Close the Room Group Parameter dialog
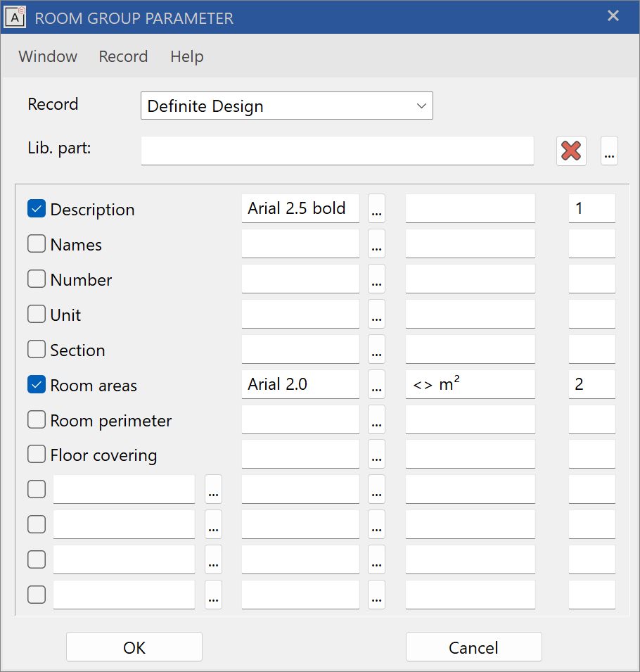This screenshot has height=672, width=640. (613, 16)
